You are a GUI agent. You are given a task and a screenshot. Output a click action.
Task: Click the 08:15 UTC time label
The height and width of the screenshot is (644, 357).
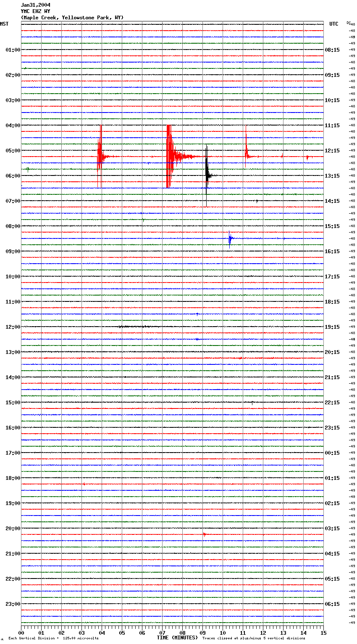pyautogui.click(x=332, y=50)
